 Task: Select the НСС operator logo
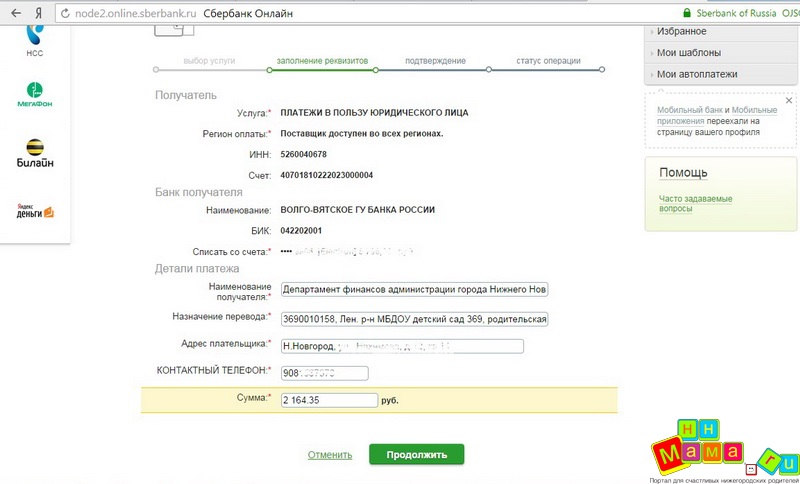[35, 41]
